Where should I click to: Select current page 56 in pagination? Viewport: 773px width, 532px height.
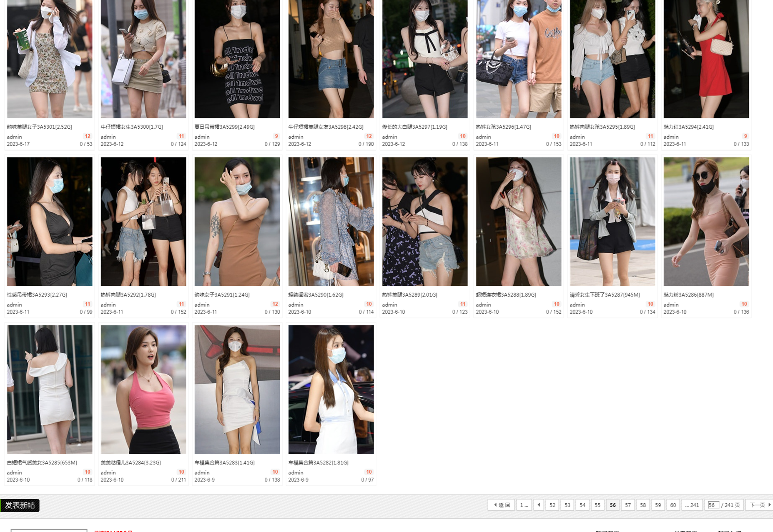tap(612, 505)
